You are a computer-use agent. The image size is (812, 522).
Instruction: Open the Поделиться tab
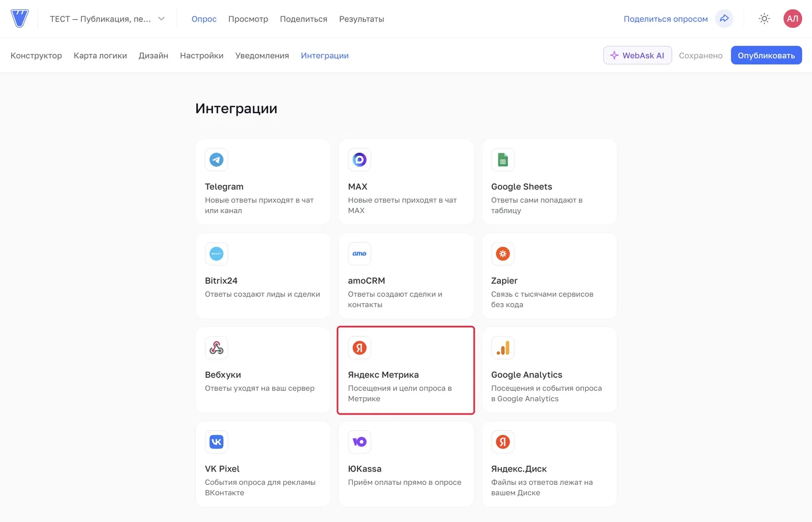coord(304,19)
